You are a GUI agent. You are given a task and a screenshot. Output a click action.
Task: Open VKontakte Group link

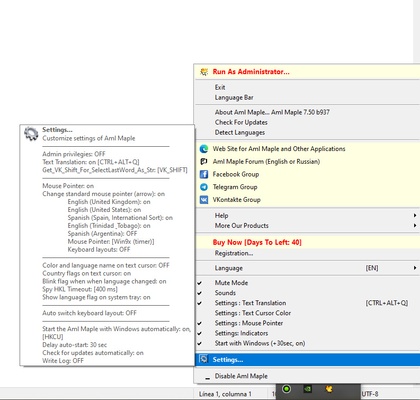[237, 200]
